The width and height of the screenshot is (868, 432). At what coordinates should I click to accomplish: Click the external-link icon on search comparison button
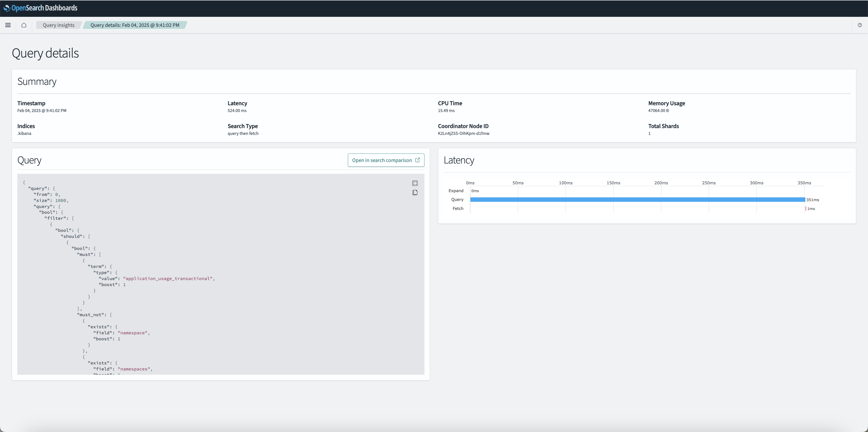418,160
